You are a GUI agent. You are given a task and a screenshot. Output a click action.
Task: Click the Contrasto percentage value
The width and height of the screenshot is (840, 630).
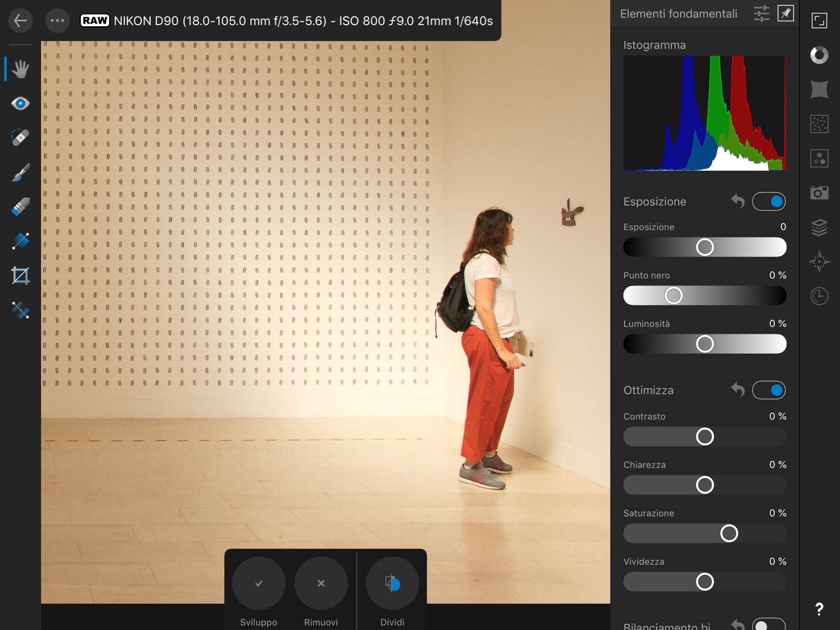tap(778, 416)
